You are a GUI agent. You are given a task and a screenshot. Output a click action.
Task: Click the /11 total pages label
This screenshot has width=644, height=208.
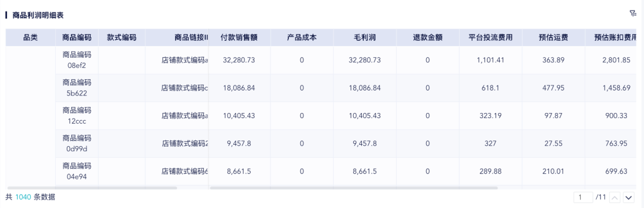(x=601, y=198)
